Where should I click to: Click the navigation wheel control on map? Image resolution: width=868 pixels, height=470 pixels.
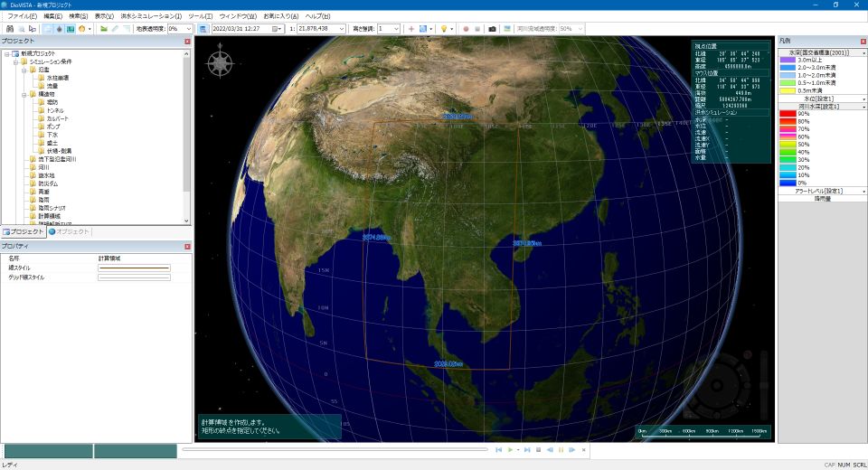717,385
